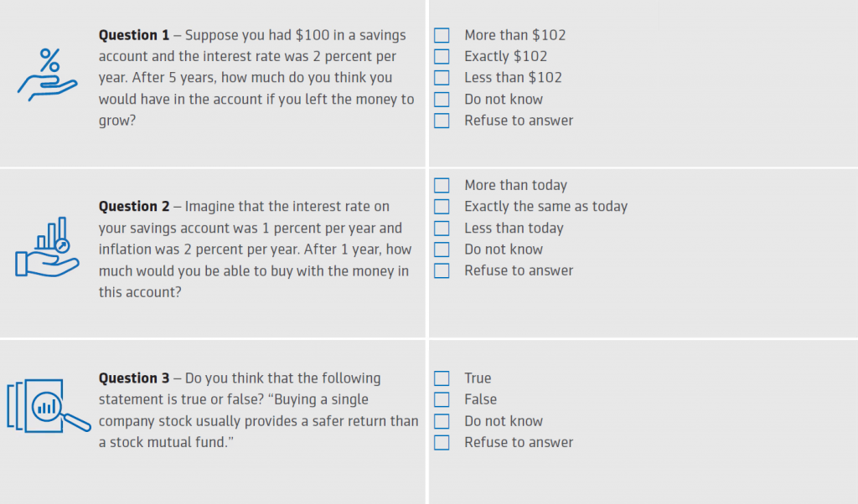Mark 'Refuse to answer' for Question 2
This screenshot has height=504, width=858.
[442, 271]
